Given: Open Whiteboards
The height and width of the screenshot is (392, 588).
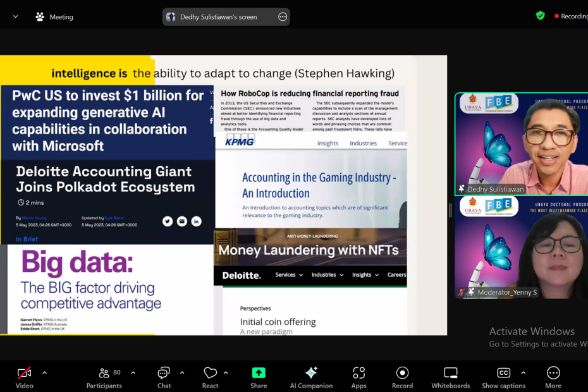Looking at the screenshot, I should click(450, 377).
